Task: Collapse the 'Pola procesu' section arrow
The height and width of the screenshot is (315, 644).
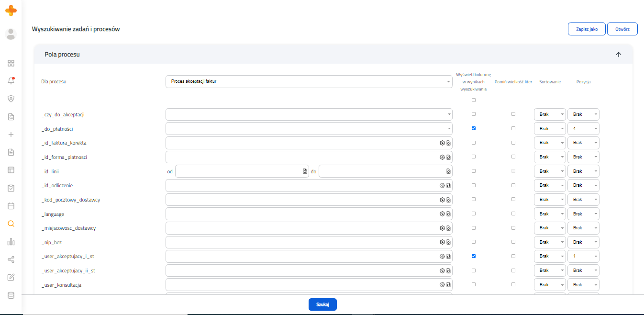Action: [x=618, y=55]
